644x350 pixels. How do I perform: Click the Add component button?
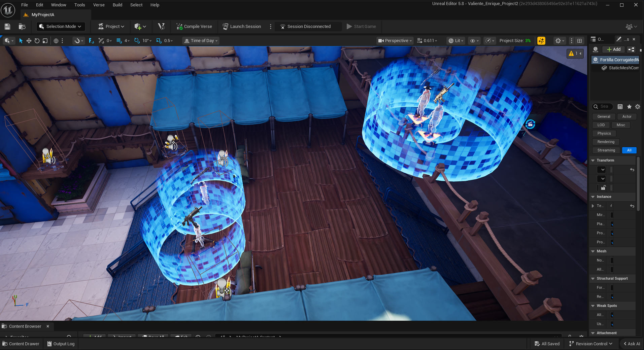coord(614,49)
